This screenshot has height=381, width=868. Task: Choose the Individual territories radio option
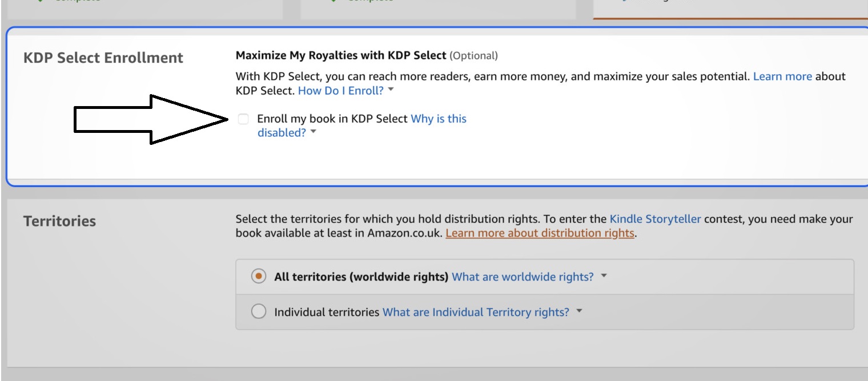coord(259,312)
